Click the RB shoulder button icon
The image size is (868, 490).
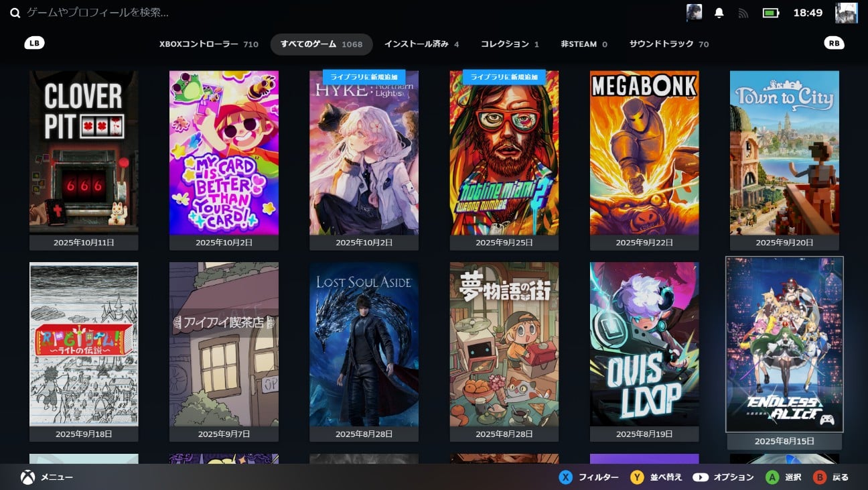pyautogui.click(x=834, y=44)
